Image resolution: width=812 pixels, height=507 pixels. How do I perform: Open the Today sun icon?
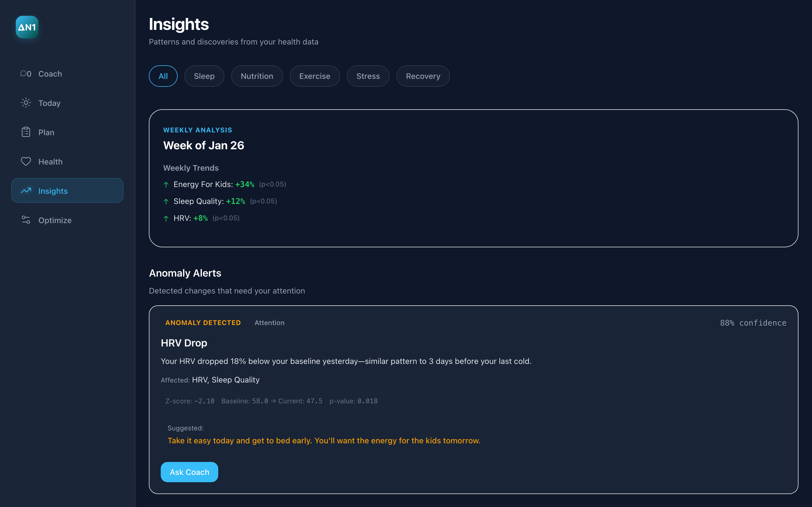tap(26, 103)
